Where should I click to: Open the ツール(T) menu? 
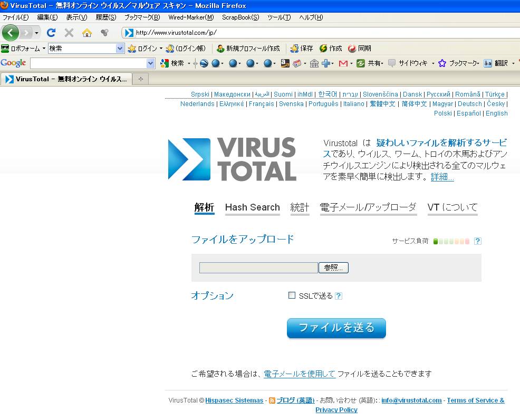(x=279, y=17)
